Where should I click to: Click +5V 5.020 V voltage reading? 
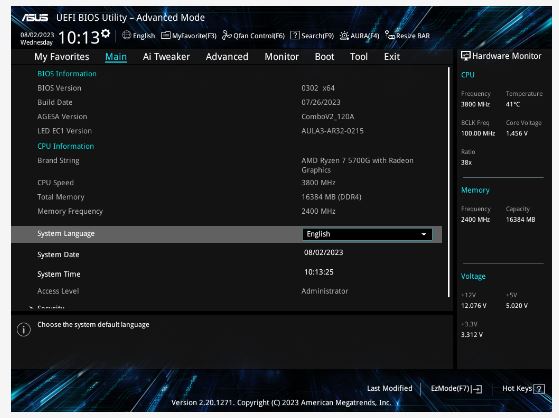pos(517,306)
